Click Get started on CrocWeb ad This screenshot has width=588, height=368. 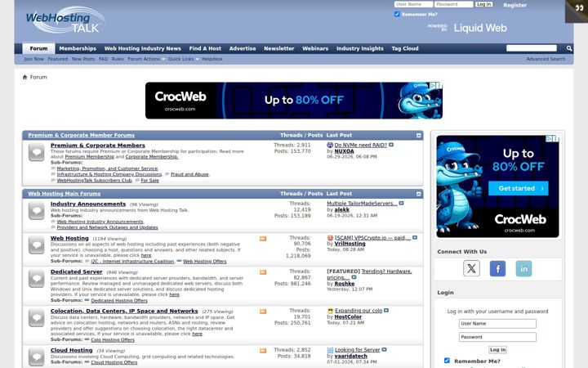(519, 188)
